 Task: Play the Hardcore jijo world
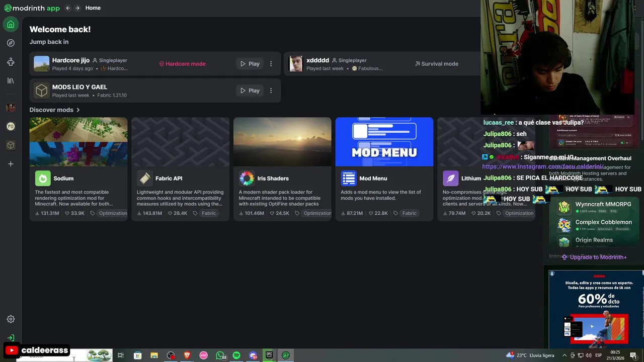point(250,64)
